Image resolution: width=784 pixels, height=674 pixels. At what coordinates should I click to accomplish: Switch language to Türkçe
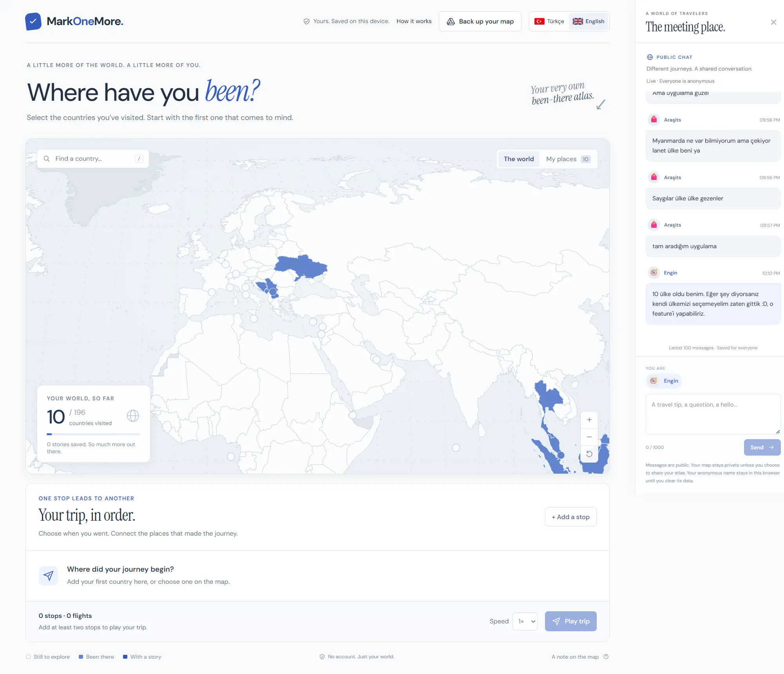pos(549,21)
